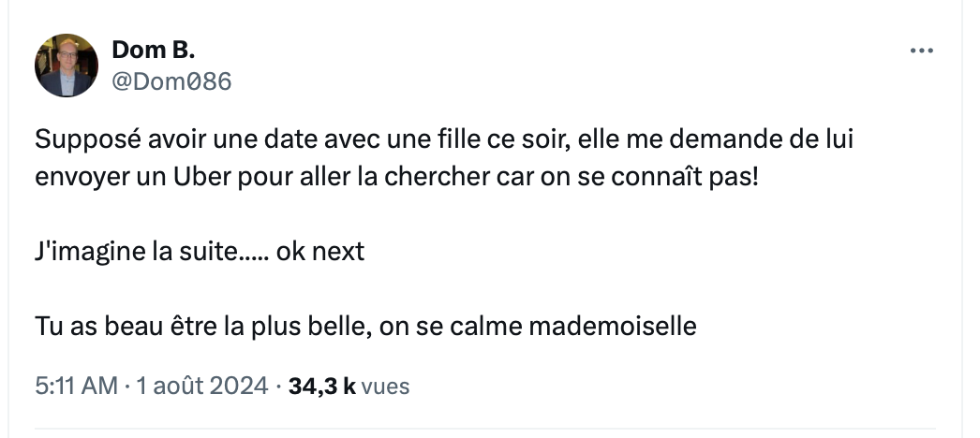
Task: Click the @Dom086 handle
Action: click(x=171, y=81)
